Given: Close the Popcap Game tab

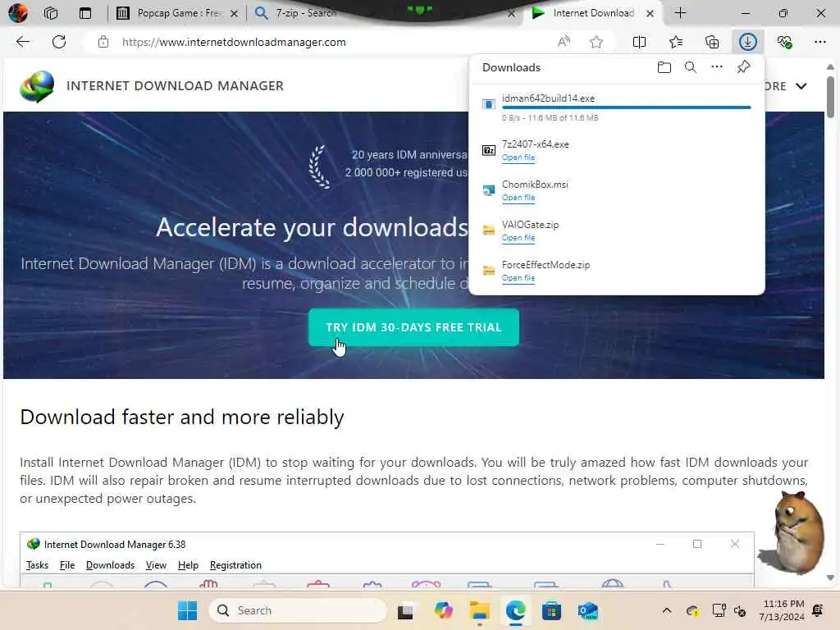Looking at the screenshot, I should (234, 13).
